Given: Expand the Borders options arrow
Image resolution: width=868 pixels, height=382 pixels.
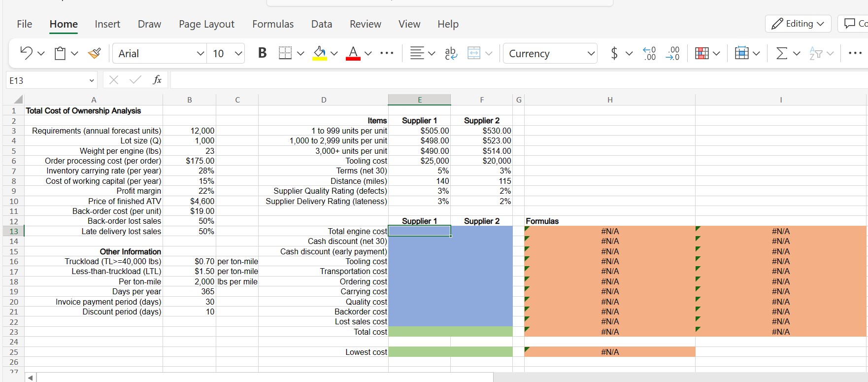Looking at the screenshot, I should tap(300, 53).
